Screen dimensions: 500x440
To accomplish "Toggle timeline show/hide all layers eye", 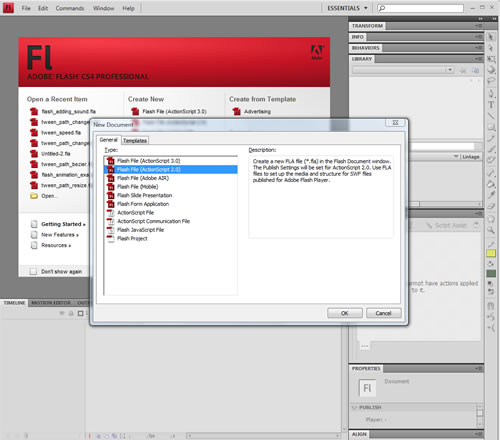I will (62, 313).
